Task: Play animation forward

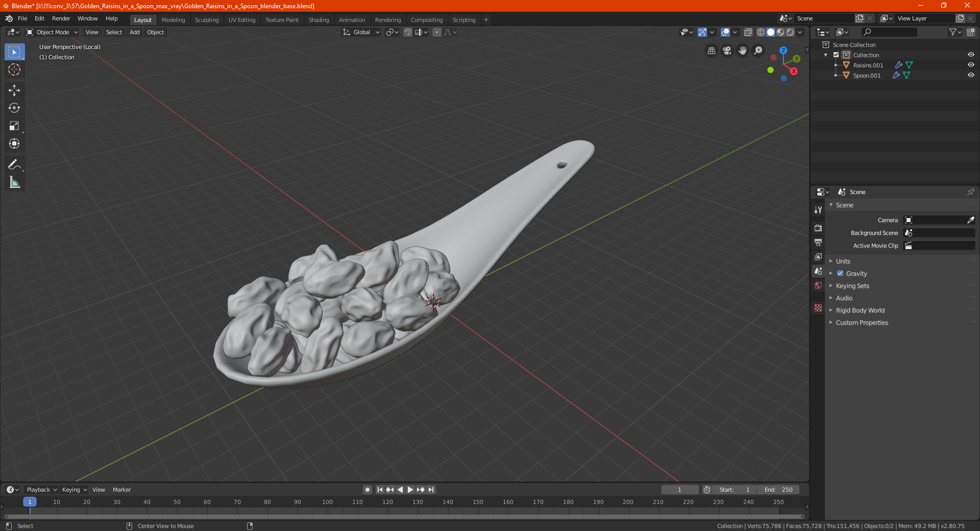Action: 410,490
